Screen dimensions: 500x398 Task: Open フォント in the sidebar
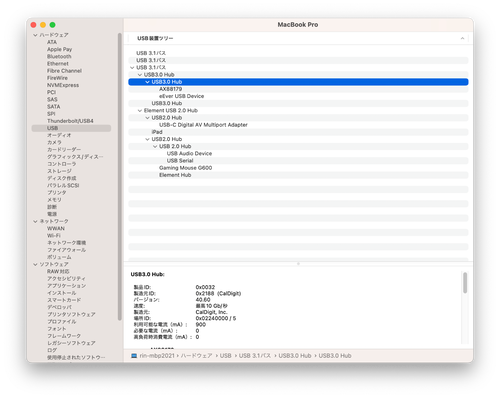pyautogui.click(x=57, y=329)
